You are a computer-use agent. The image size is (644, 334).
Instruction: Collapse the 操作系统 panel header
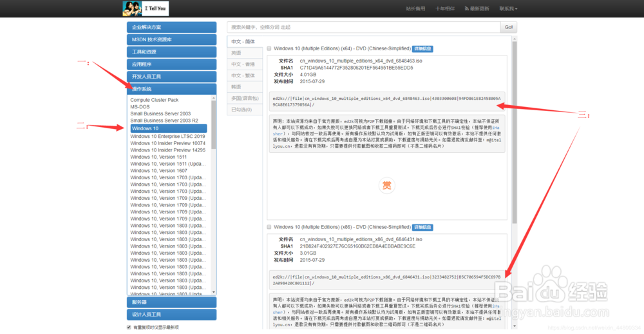coord(172,89)
